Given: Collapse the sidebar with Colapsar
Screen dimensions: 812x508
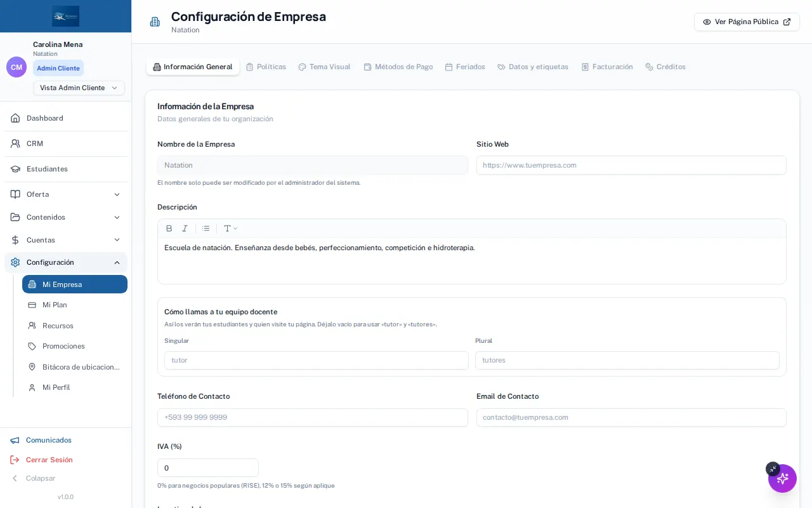Looking at the screenshot, I should [33, 478].
